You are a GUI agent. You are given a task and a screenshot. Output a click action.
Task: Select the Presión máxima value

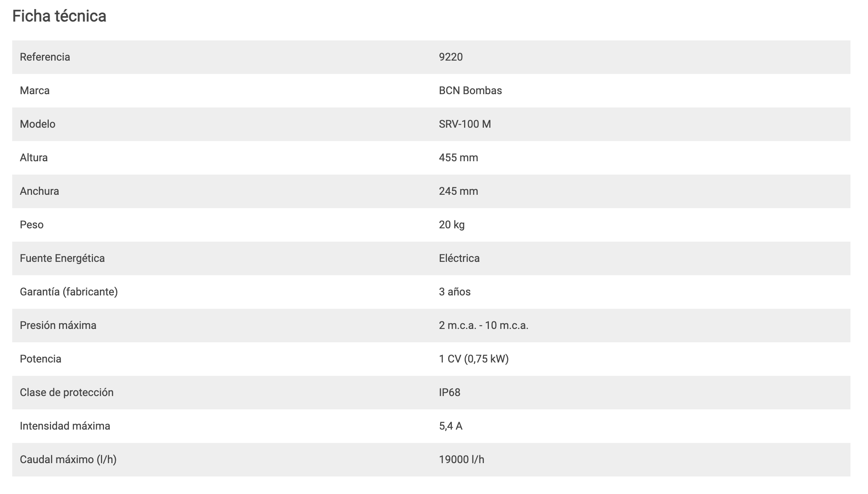484,326
